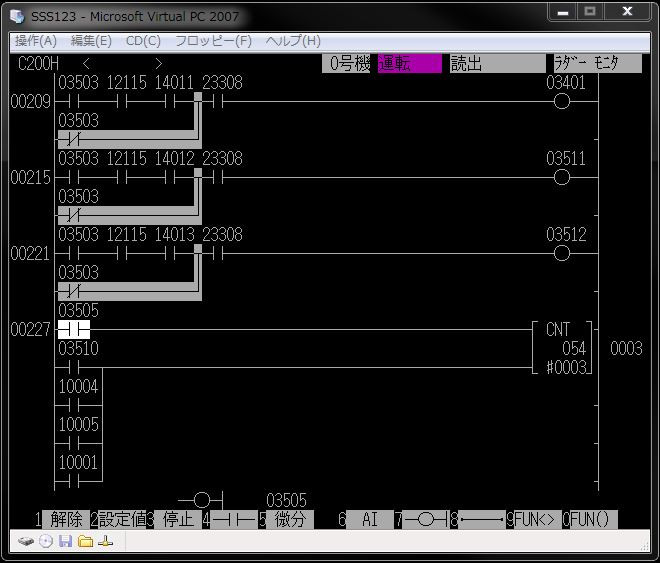Viewport: 660px width, 563px height.
Task: Click the Virtual PC window title icon
Action: coord(18,16)
